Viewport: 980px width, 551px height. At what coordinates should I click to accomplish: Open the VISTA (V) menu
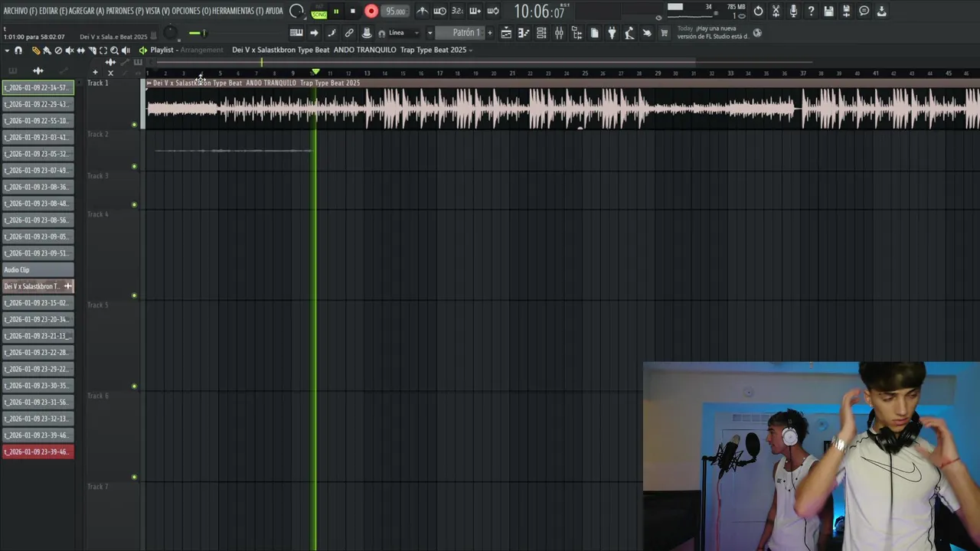click(x=158, y=11)
